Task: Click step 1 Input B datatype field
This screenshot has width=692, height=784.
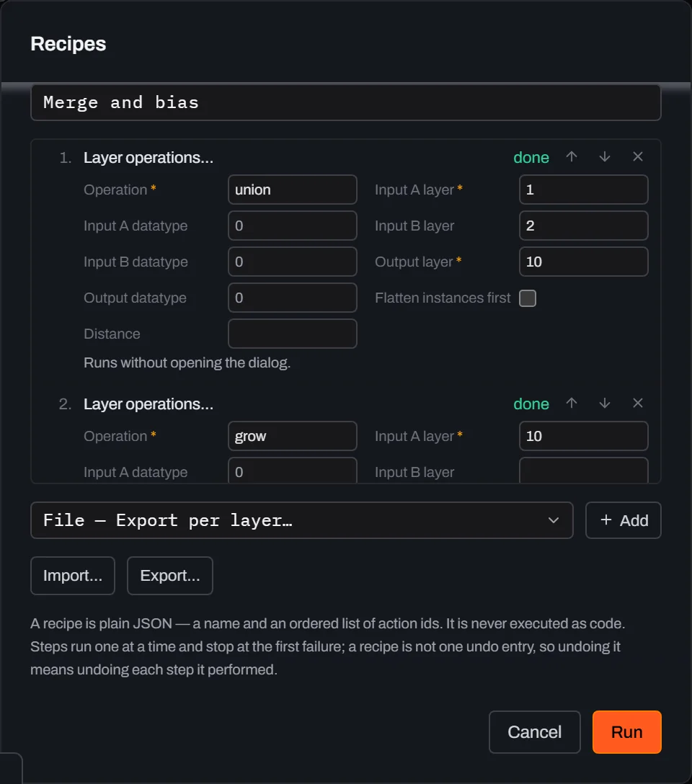Action: pyautogui.click(x=293, y=262)
